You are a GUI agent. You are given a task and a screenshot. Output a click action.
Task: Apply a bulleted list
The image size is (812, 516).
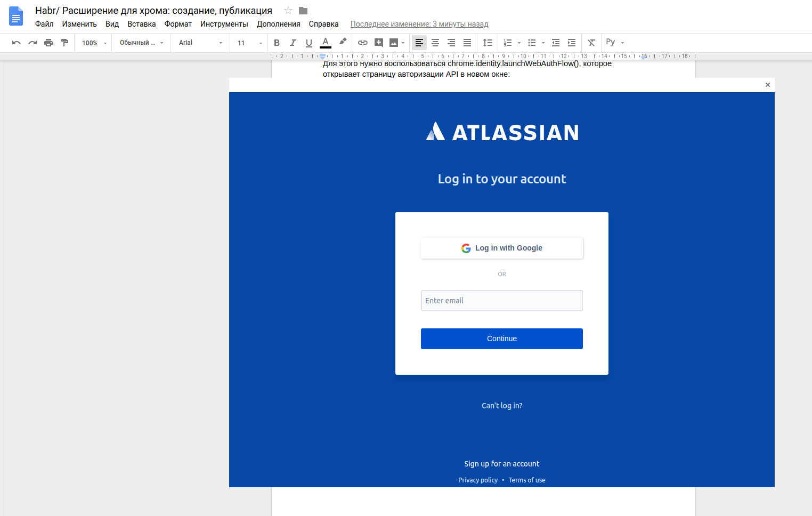click(532, 43)
